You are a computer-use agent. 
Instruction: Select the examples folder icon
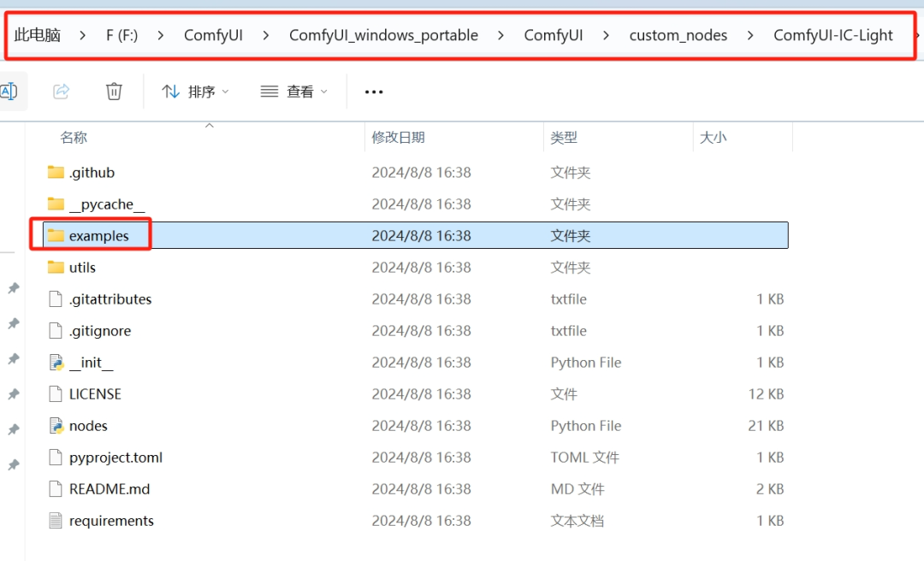click(56, 236)
